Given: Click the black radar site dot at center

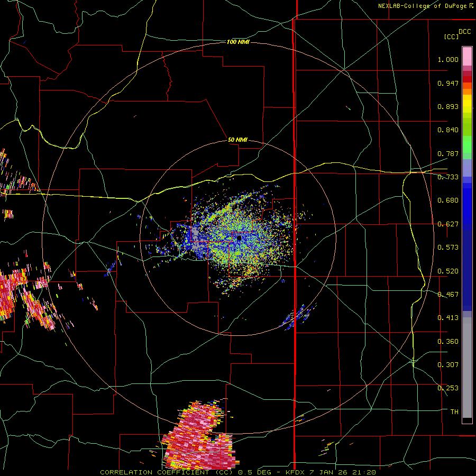Looking at the screenshot, I should (239, 238).
